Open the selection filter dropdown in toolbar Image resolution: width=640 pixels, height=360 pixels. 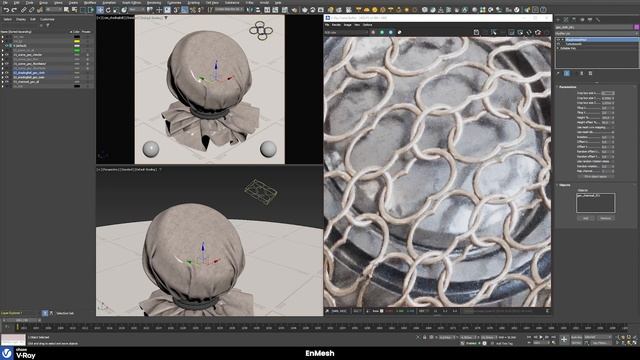pos(53,10)
